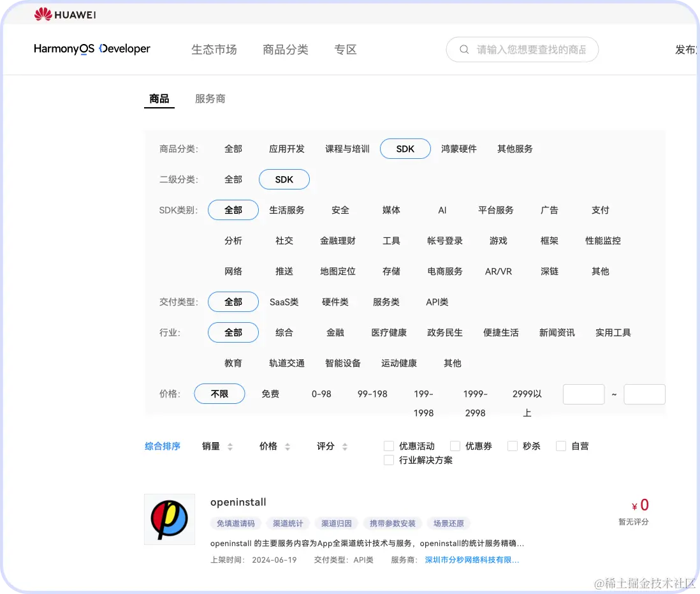Select 99-198 price range
The height and width of the screenshot is (594, 700).
pyautogui.click(x=372, y=394)
